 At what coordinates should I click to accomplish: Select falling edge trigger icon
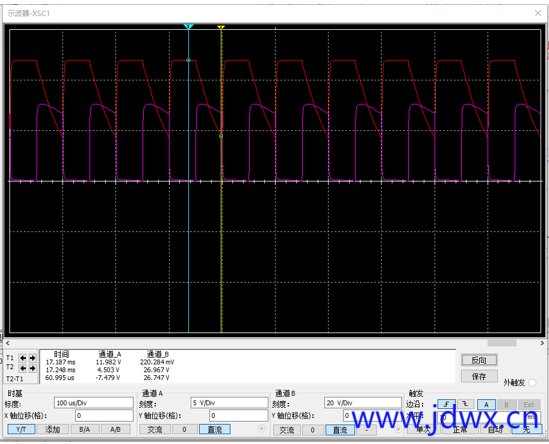coord(465,404)
